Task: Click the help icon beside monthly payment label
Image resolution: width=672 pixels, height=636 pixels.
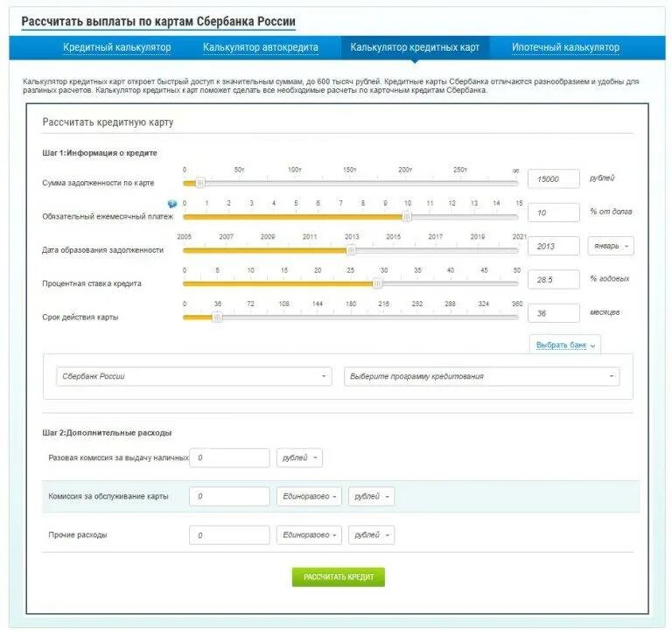Action: pos(172,204)
